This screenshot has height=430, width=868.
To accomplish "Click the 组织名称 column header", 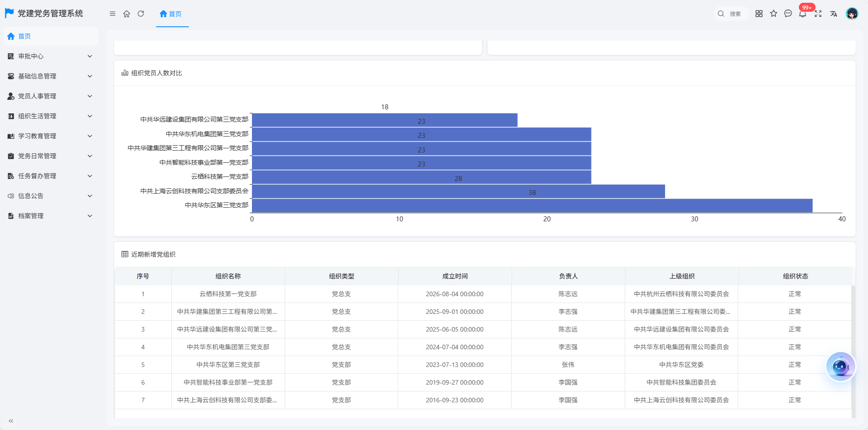I will pyautogui.click(x=228, y=276).
